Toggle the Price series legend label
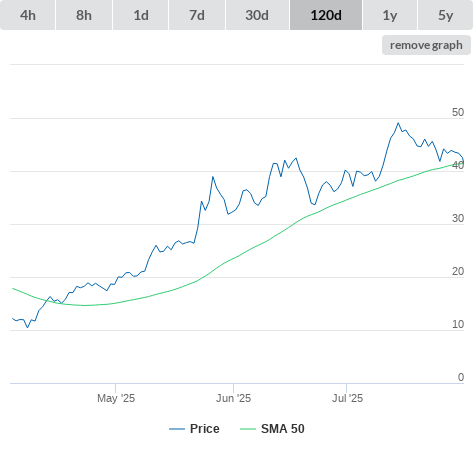This screenshot has height=455, width=474. pos(205,429)
